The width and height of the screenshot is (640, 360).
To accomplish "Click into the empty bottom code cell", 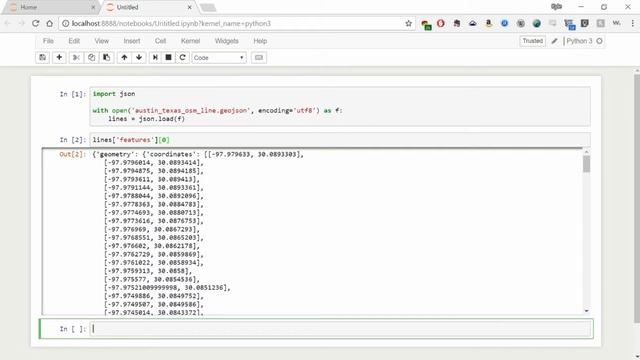I will coord(341,329).
